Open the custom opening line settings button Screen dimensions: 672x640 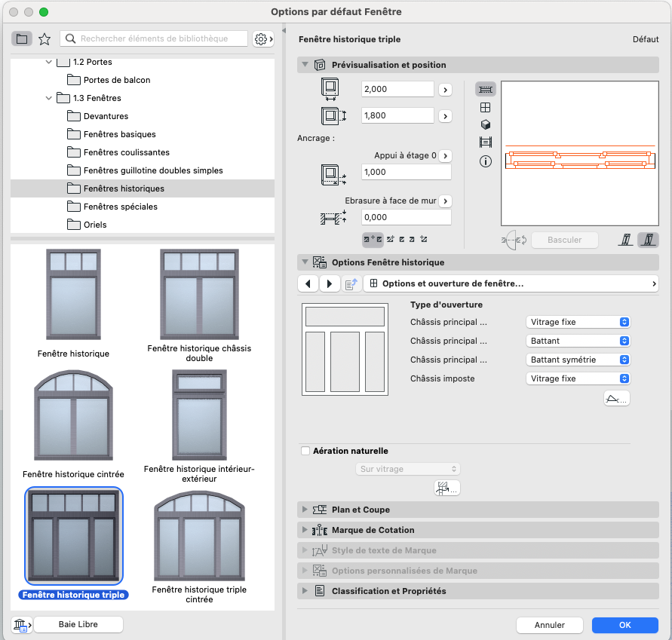tap(616, 398)
